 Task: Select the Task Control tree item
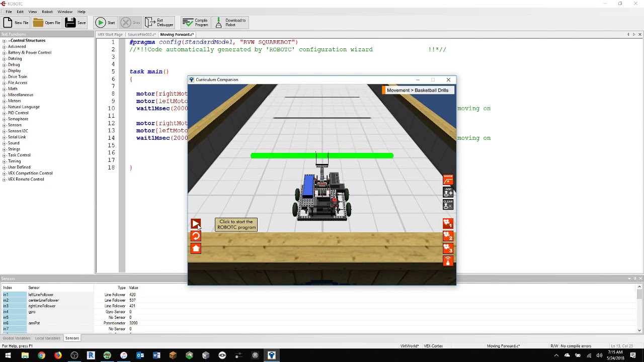[19, 155]
